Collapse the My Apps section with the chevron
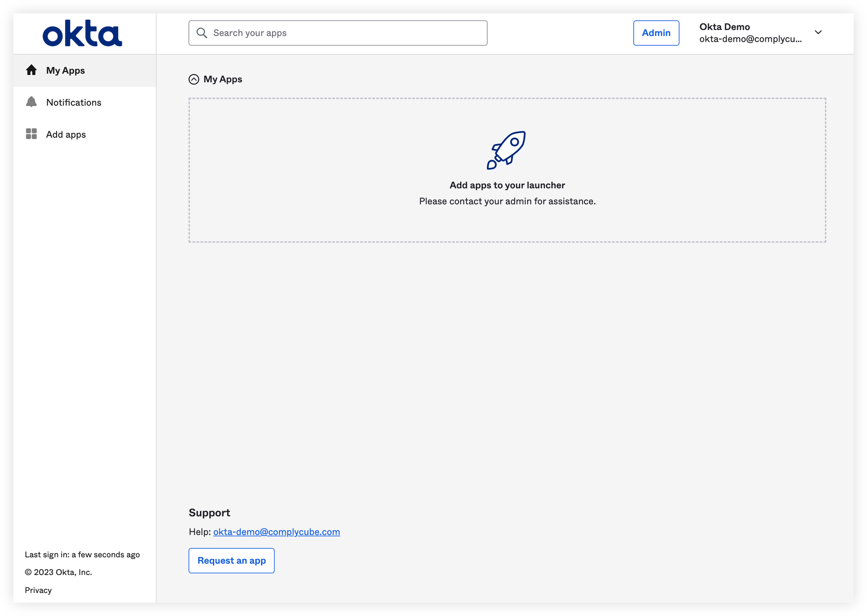The image size is (867, 616). point(194,79)
